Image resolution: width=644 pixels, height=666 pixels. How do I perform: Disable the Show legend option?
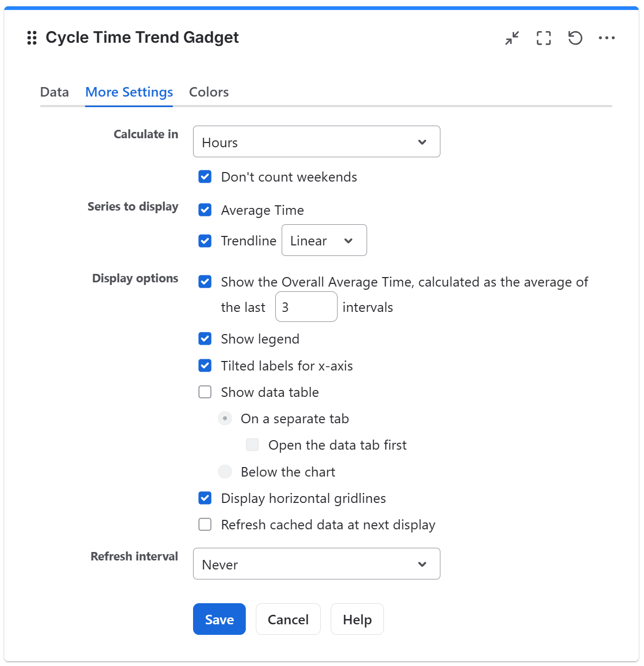(205, 339)
